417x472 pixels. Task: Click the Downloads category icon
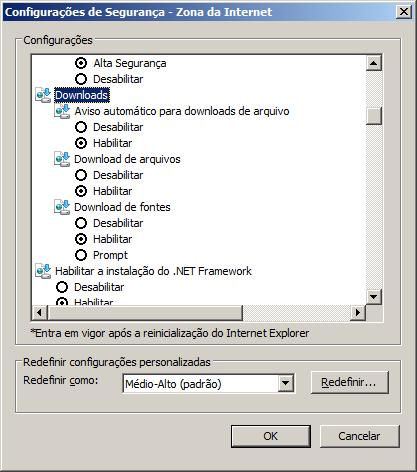[43, 95]
